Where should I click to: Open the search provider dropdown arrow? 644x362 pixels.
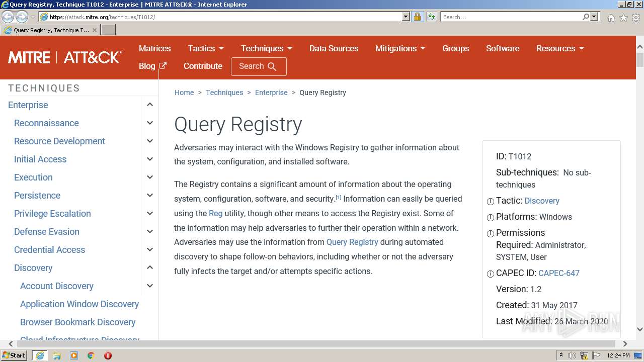[594, 17]
